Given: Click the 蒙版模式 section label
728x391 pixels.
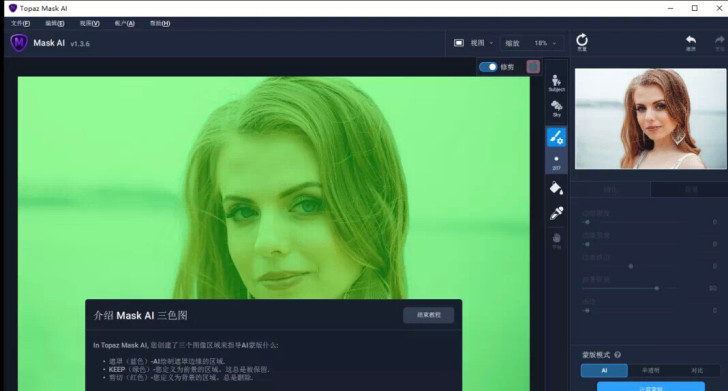Looking at the screenshot, I should point(596,355).
